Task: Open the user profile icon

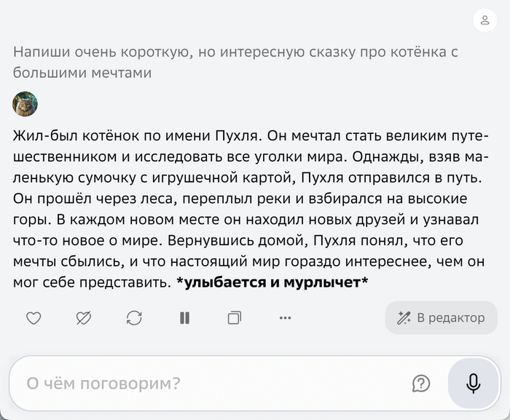Action: (x=484, y=20)
